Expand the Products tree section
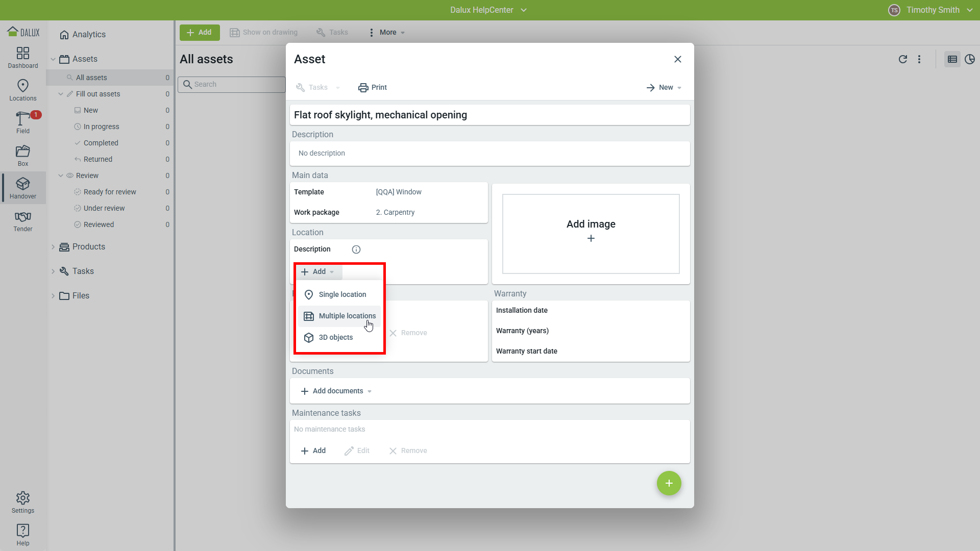This screenshot has height=551, width=980. (x=53, y=247)
